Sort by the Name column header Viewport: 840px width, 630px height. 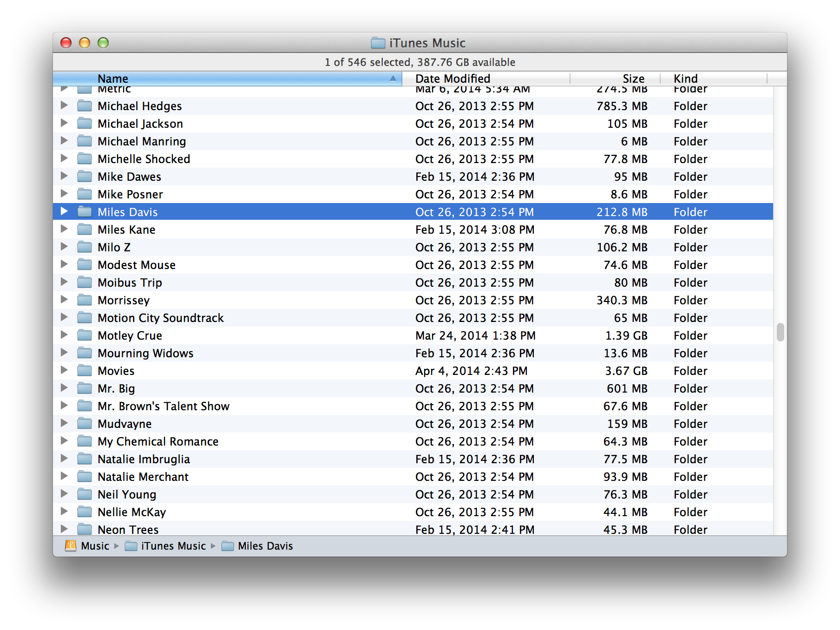click(x=227, y=79)
